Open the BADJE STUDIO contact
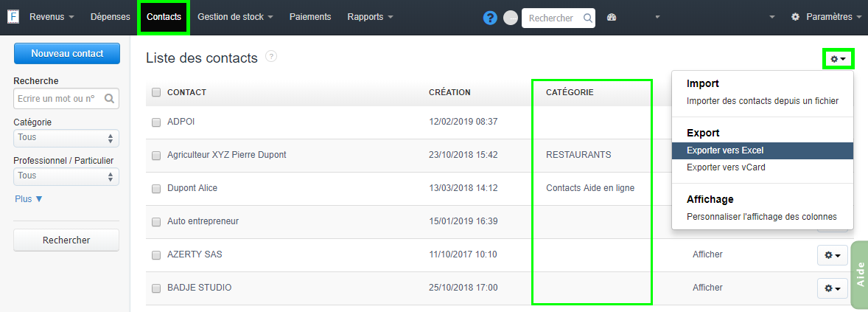Viewport: 868px width, 312px height. click(199, 288)
